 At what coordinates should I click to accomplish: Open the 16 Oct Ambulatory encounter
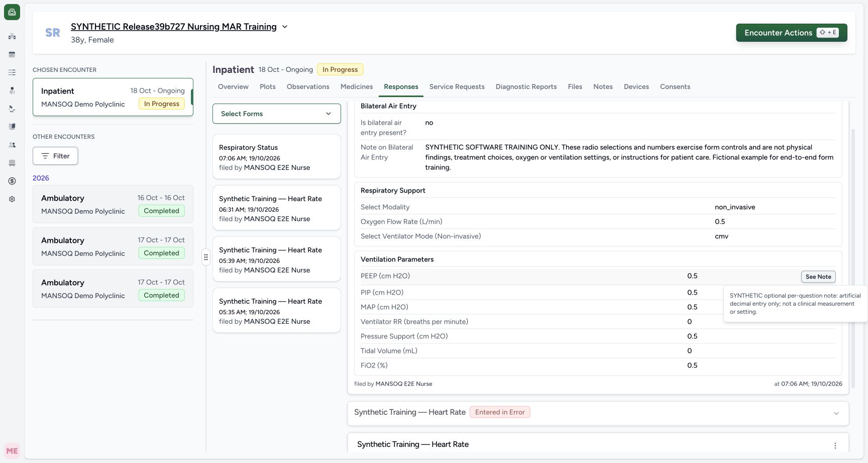click(113, 204)
